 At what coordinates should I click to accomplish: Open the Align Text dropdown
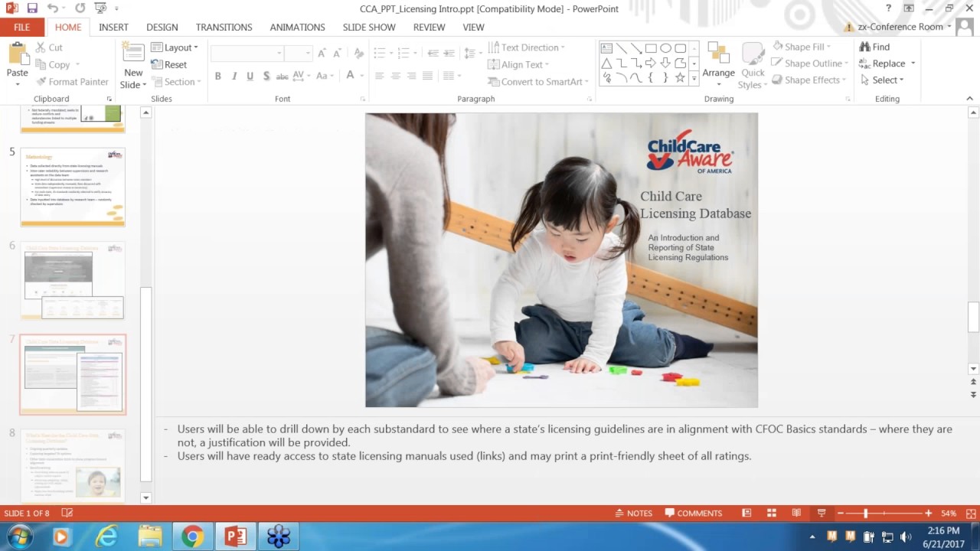pos(520,64)
